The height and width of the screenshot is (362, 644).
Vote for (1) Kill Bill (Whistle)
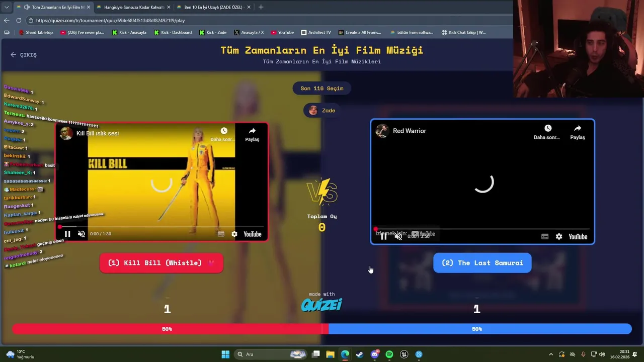click(162, 263)
